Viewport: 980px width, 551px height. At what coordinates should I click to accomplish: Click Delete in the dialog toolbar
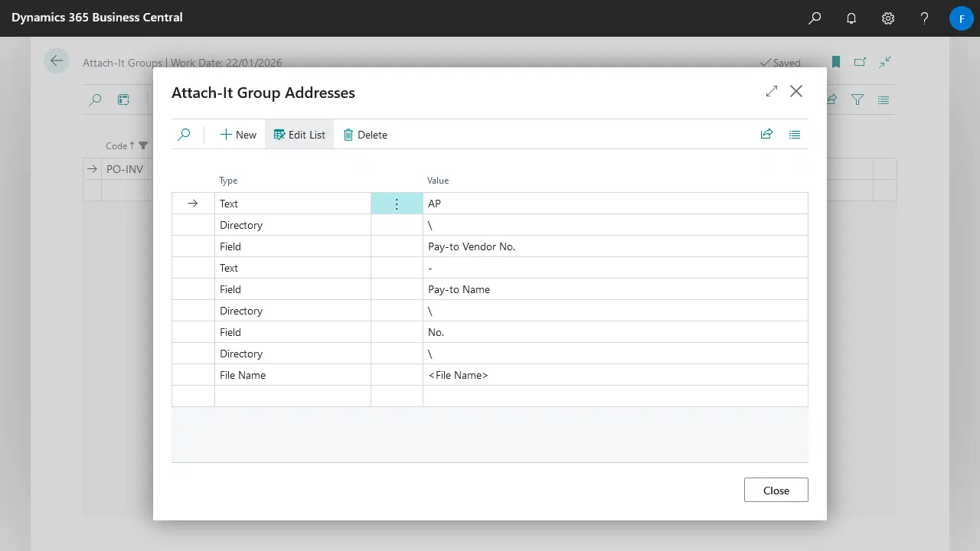click(365, 135)
